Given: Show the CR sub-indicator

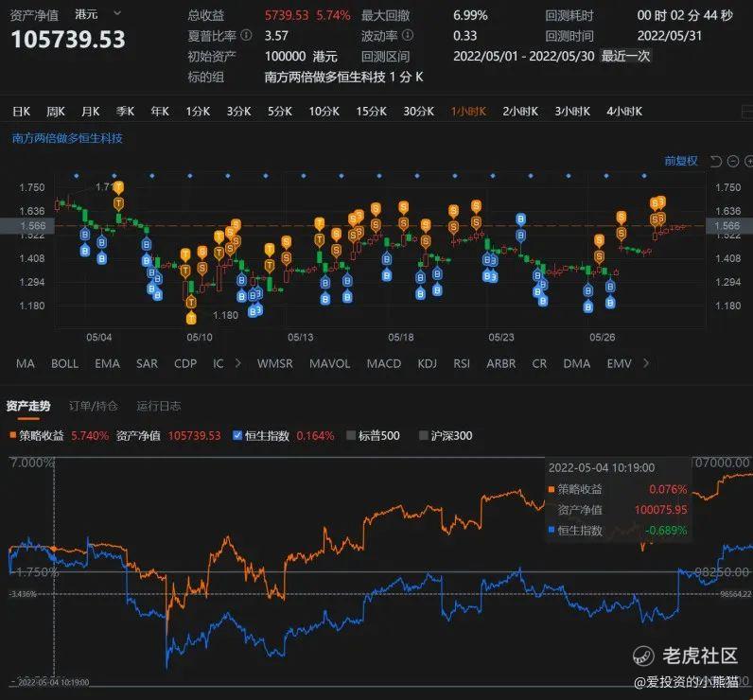Looking at the screenshot, I should coord(539,363).
